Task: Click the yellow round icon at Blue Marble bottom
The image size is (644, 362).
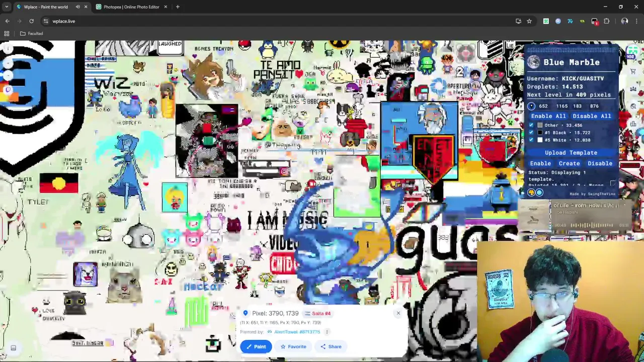Action: [531, 192]
